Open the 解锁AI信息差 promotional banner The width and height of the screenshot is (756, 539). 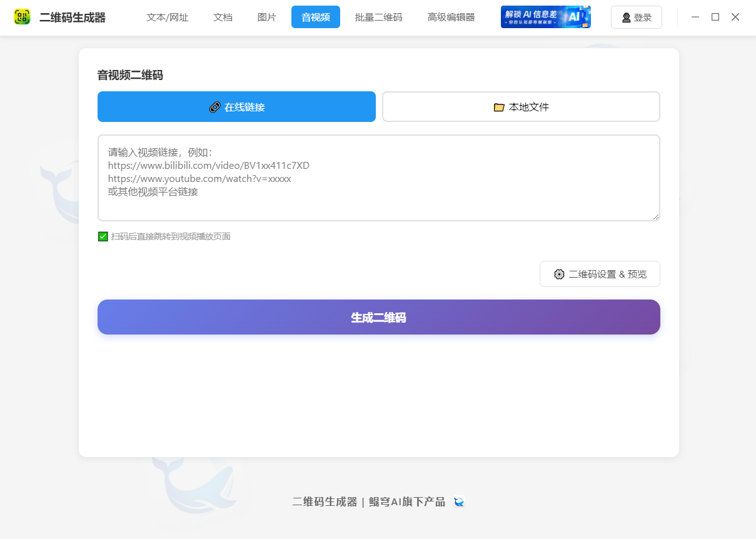[x=545, y=17]
